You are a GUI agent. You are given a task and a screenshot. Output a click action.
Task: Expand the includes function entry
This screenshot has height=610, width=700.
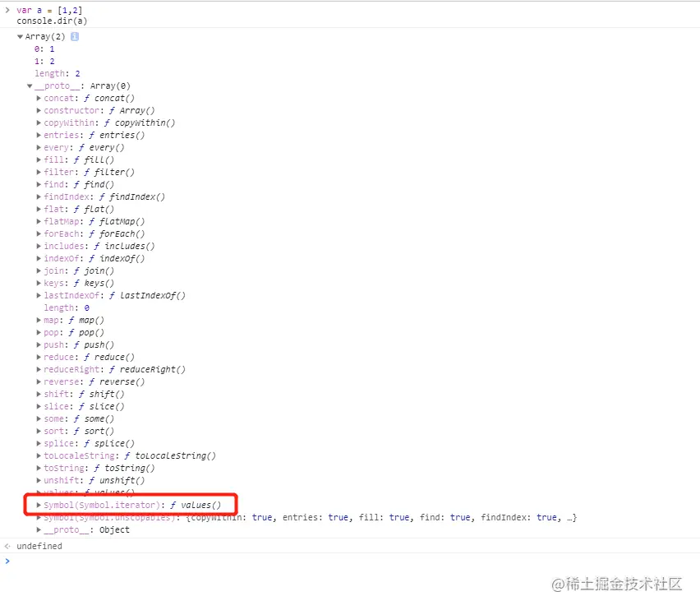point(39,246)
